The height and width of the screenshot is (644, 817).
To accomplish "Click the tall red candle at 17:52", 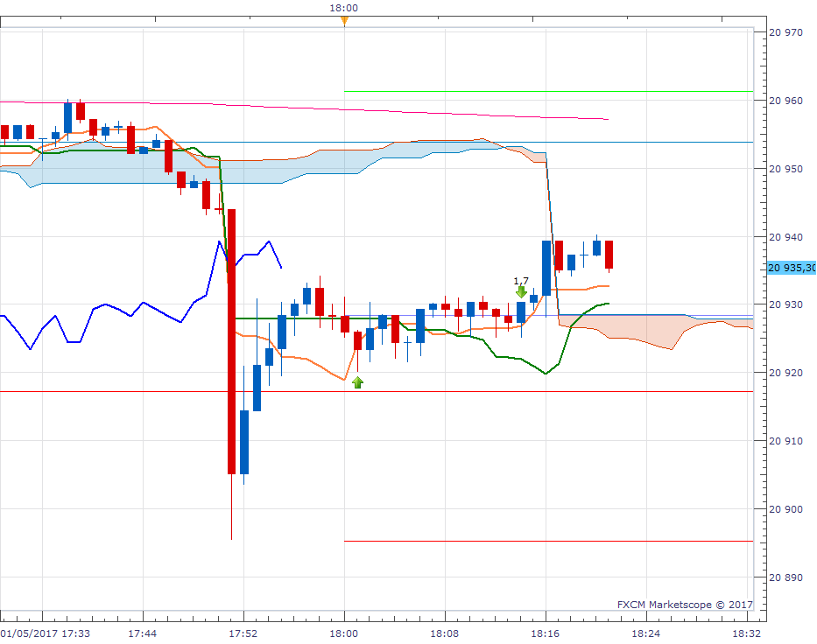I will click(231, 341).
